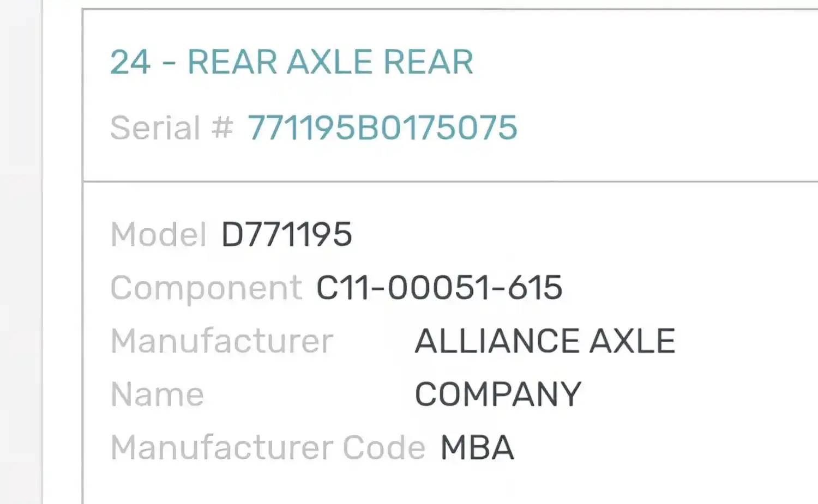This screenshot has width=818, height=504.
Task: Click the word AXLE in the heading
Action: [x=329, y=62]
